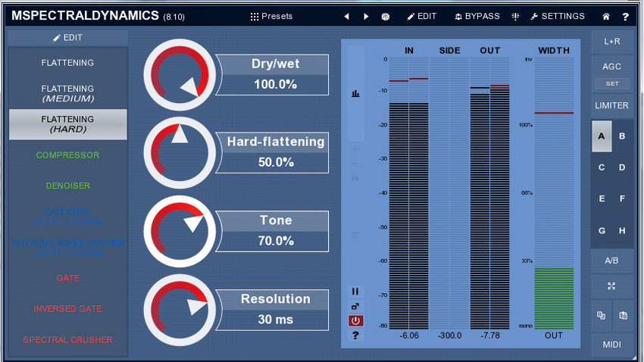Toggle AGC automatic gain compensation
Viewport: 644px width, 362px height.
coord(612,66)
